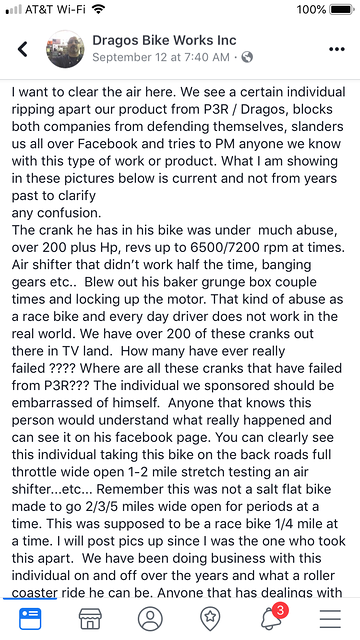Viewport: 360px width, 640px height.
Task: Open the News Feed tab icon
Action: pyautogui.click(x=30, y=618)
